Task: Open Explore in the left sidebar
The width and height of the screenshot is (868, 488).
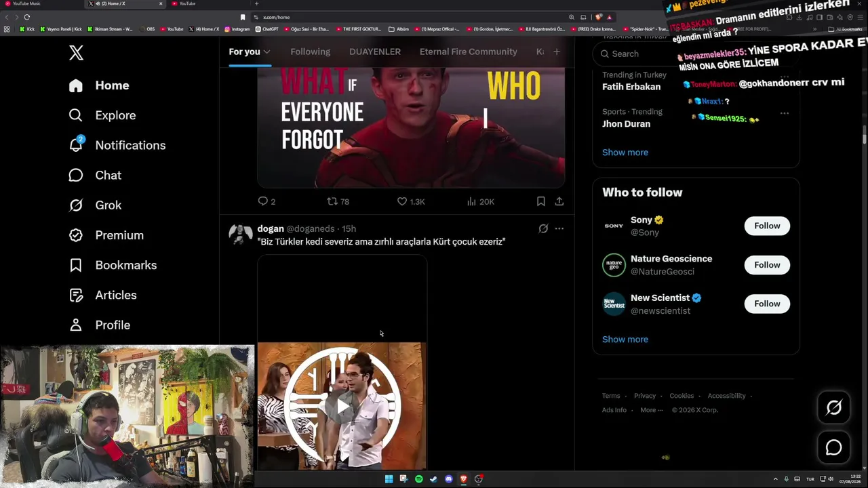Action: (x=102, y=115)
